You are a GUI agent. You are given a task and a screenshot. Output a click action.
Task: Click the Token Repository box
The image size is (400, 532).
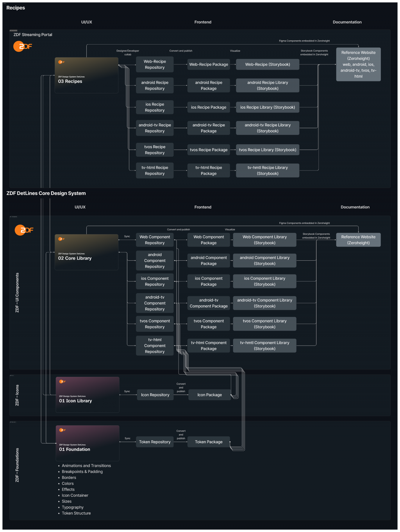tap(155, 442)
